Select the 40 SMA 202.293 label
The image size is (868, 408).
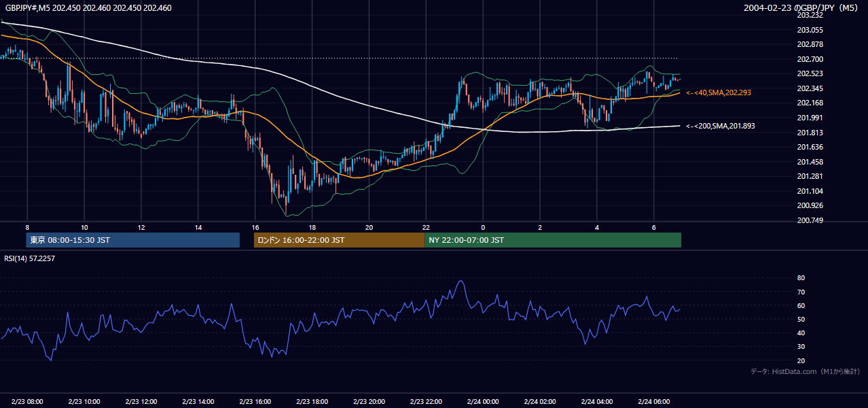pyautogui.click(x=719, y=92)
